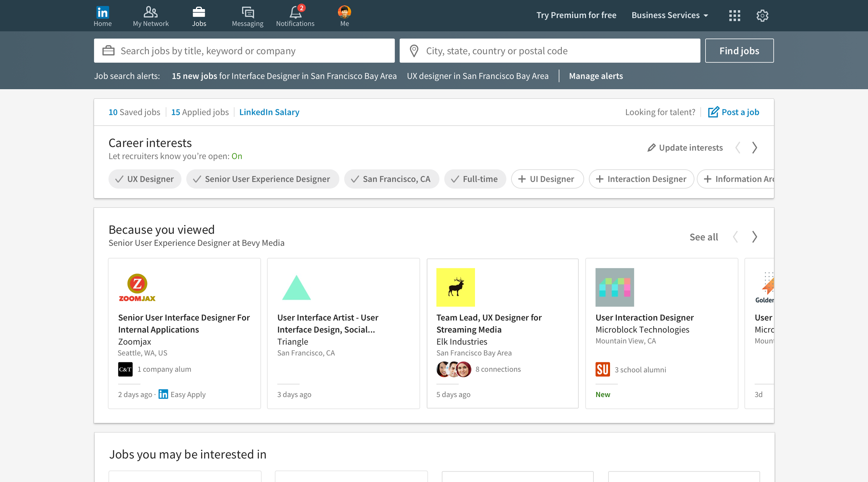Screen dimensions: 868x482
Task: Add the UI Designer interest chip
Action: pyautogui.click(x=547, y=179)
